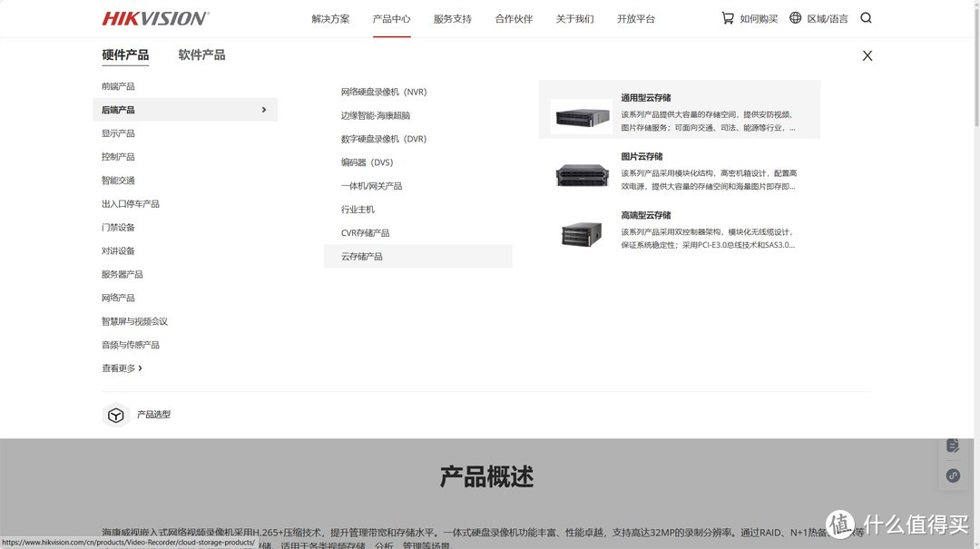Open the 解决方案 nav menu
980x549 pixels.
(330, 19)
